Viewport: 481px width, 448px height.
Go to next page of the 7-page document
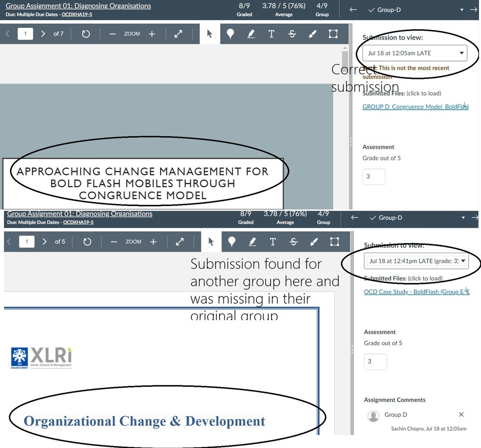[43, 34]
